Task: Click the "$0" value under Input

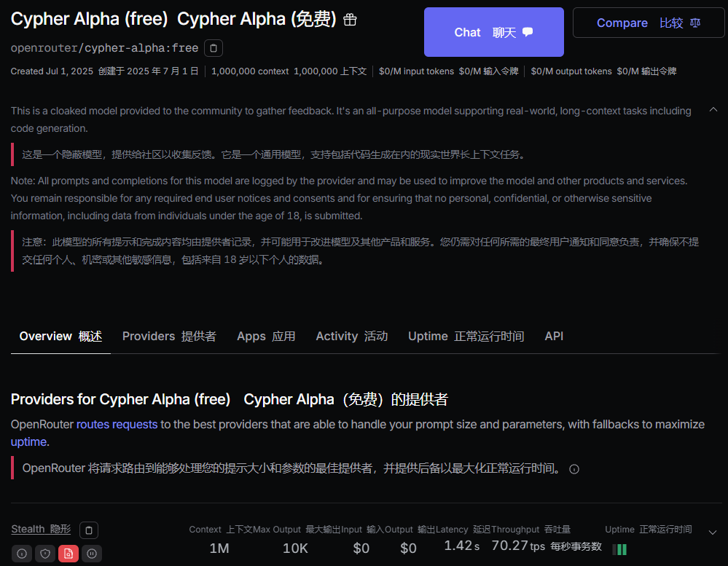Action: (x=361, y=549)
